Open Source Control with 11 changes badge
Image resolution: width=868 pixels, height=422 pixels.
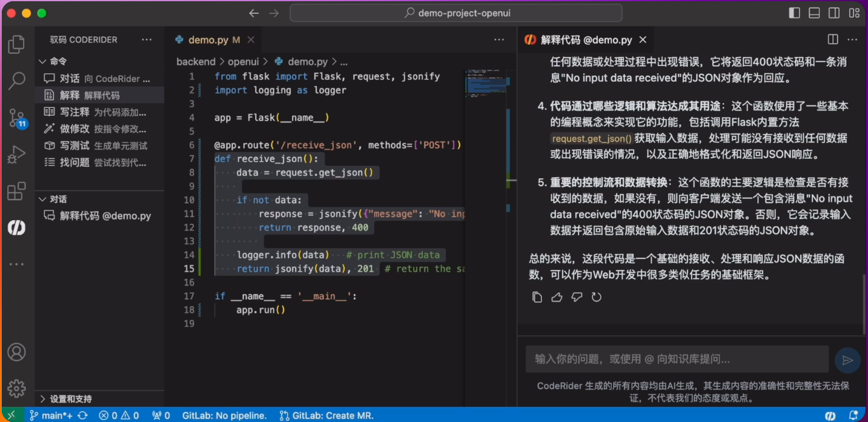click(x=17, y=118)
